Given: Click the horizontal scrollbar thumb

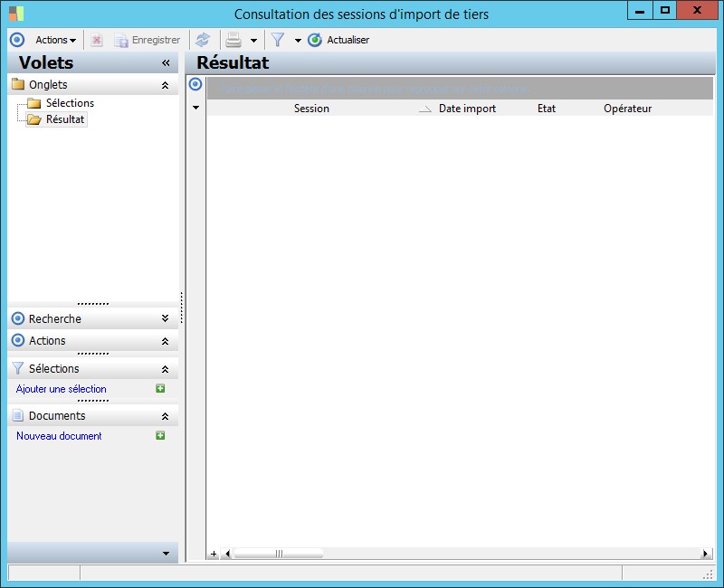Looking at the screenshot, I should [x=279, y=554].
